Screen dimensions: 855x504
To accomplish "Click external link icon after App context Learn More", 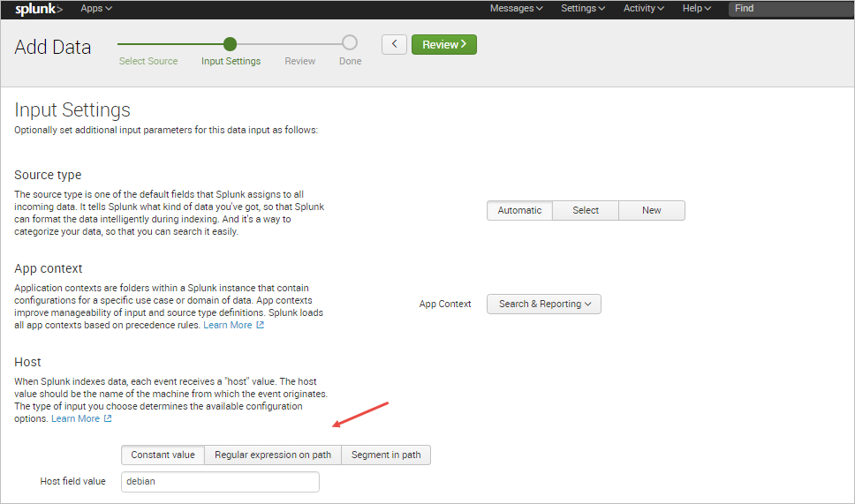I will pyautogui.click(x=261, y=326).
